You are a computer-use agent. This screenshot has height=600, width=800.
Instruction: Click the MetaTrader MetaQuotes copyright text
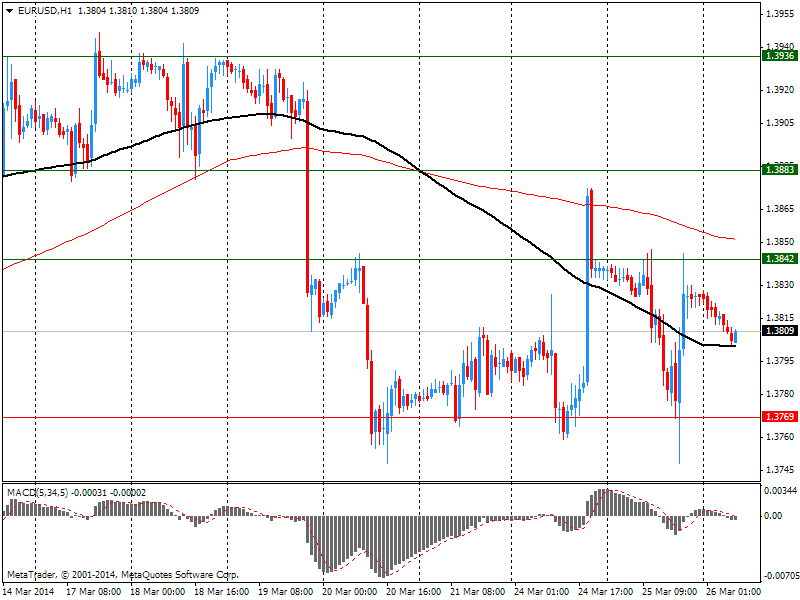click(122, 575)
